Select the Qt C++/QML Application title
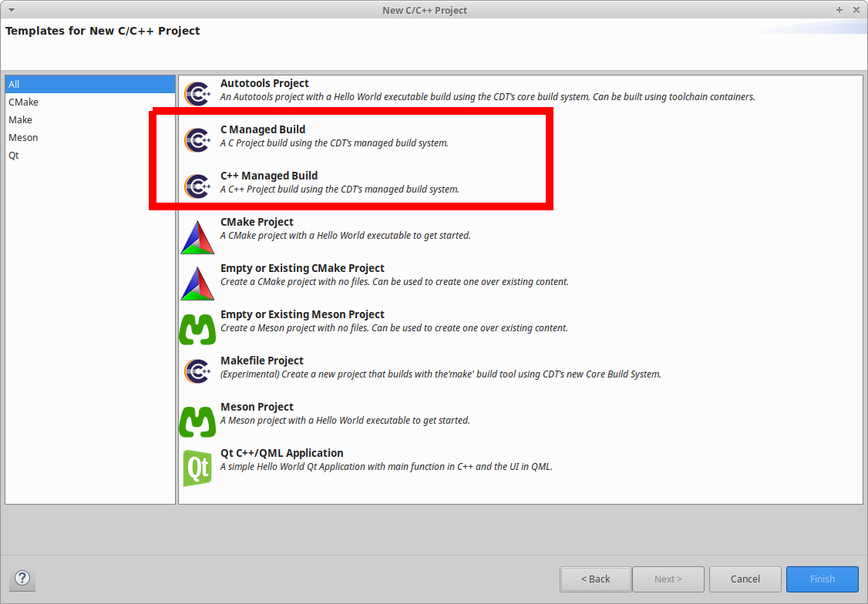 pyautogui.click(x=282, y=453)
